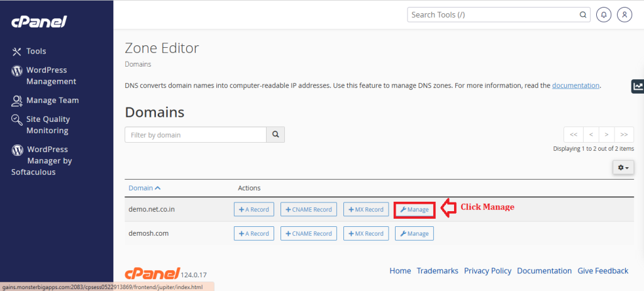Viewport: 644px width, 291px height.
Task: Select the demosh.com domain text
Action: click(148, 234)
